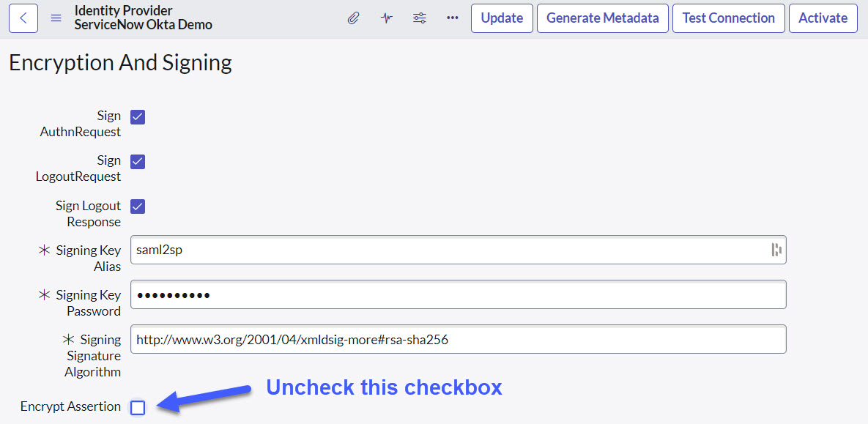Image resolution: width=868 pixels, height=424 pixels.
Task: Click Generate Metadata button
Action: click(602, 18)
